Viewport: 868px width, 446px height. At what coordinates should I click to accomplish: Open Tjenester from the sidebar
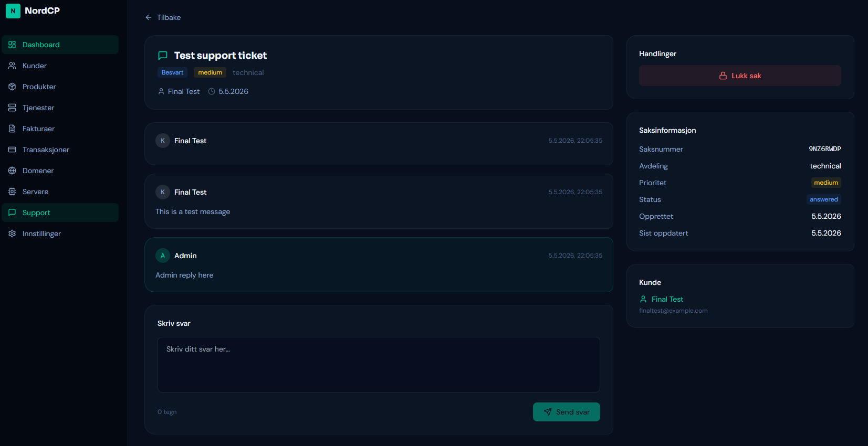coord(60,108)
